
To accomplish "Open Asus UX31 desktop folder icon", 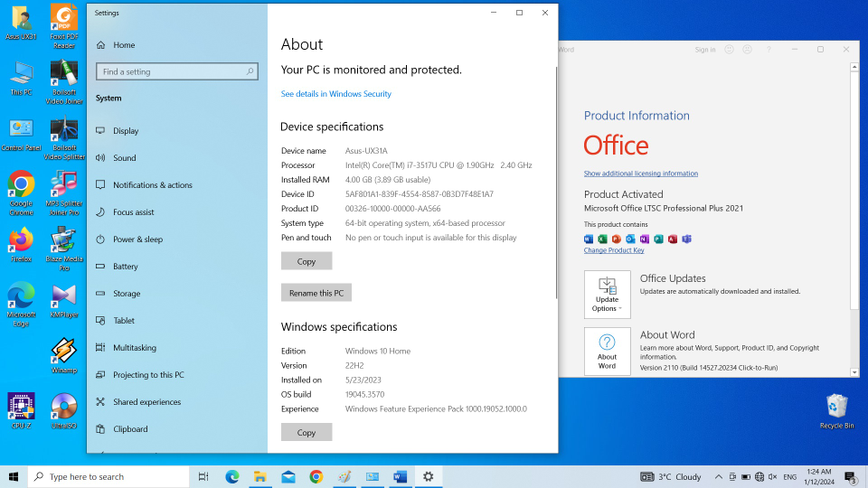I will [x=21, y=23].
